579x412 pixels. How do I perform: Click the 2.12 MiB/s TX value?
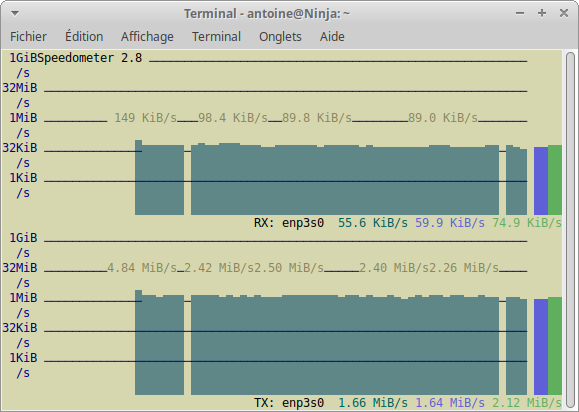[x=527, y=402]
